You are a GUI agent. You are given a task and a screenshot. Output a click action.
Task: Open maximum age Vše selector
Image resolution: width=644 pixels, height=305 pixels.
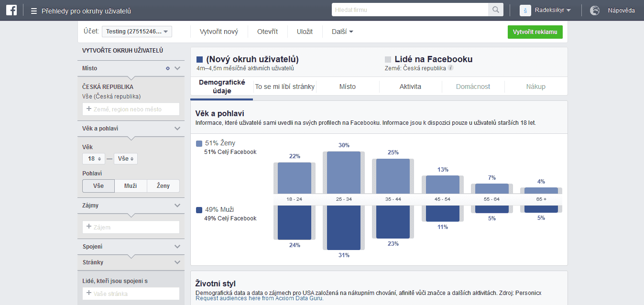[126, 158]
